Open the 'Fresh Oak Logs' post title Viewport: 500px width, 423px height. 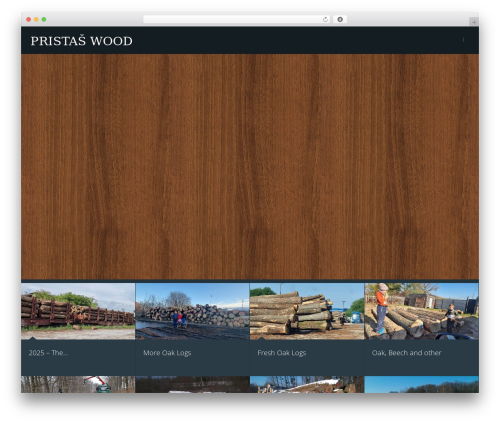pyautogui.click(x=282, y=353)
